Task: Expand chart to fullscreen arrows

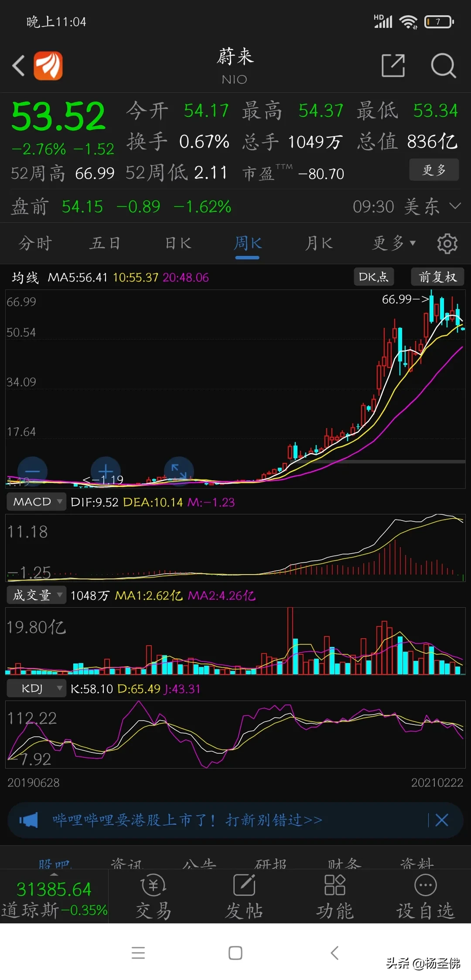Action: coord(179,471)
